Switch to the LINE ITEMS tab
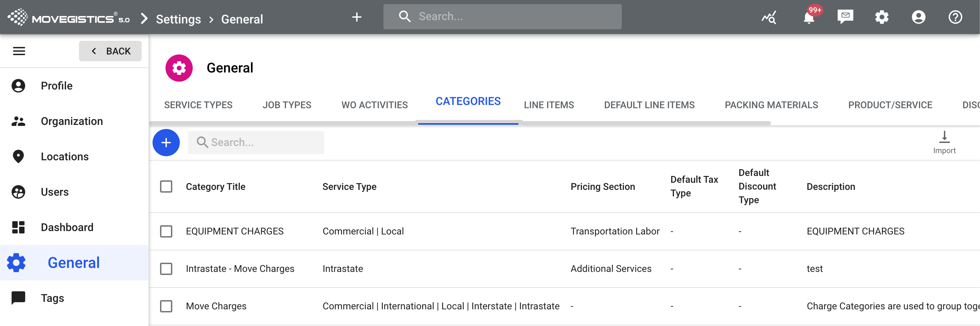This screenshot has width=980, height=326. [549, 105]
